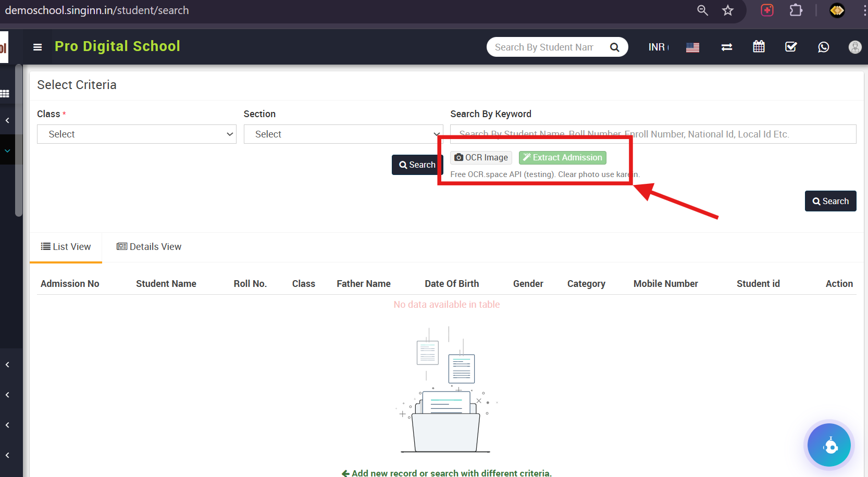Image resolution: width=868 pixels, height=477 pixels.
Task: Click the green Extract Admission button
Action: (562, 158)
